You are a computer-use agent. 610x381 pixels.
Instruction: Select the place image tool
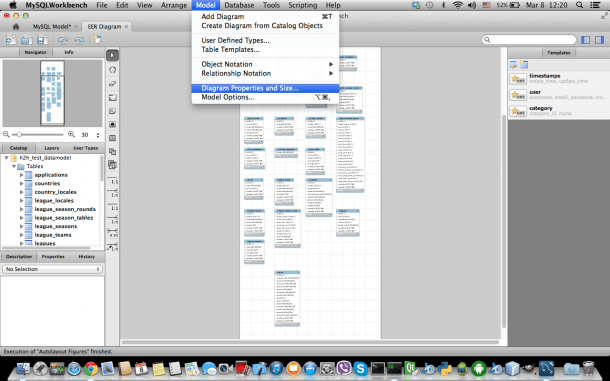(x=112, y=125)
